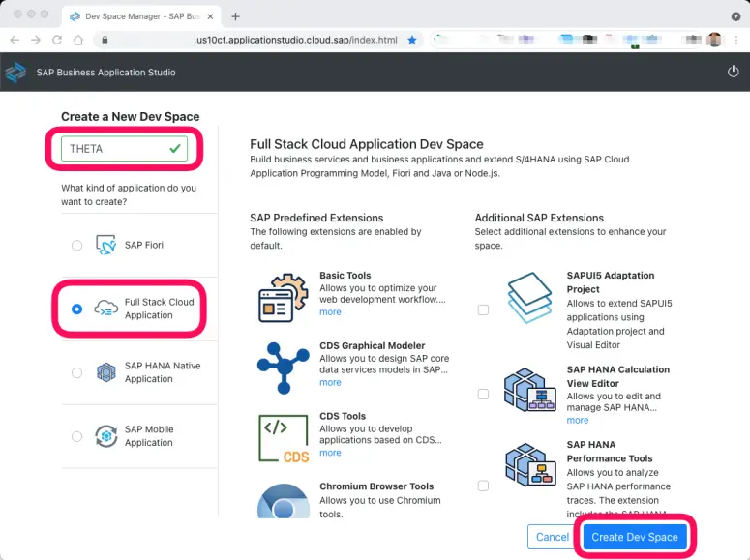Click the SAP Business Application Studio logo
The width and height of the screenshot is (750, 560).
click(15, 73)
